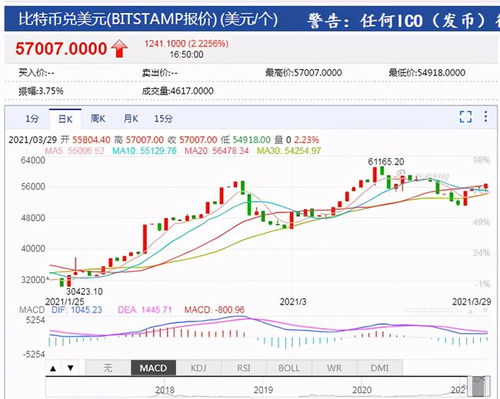The width and height of the screenshot is (500, 399).
Task: Switch indicator to RSI
Action: (x=244, y=368)
